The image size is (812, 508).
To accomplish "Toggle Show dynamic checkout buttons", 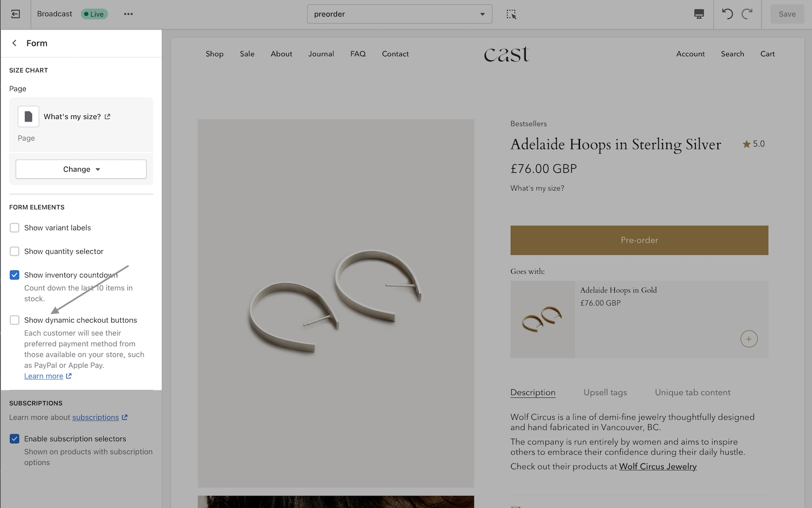I will pyautogui.click(x=15, y=320).
